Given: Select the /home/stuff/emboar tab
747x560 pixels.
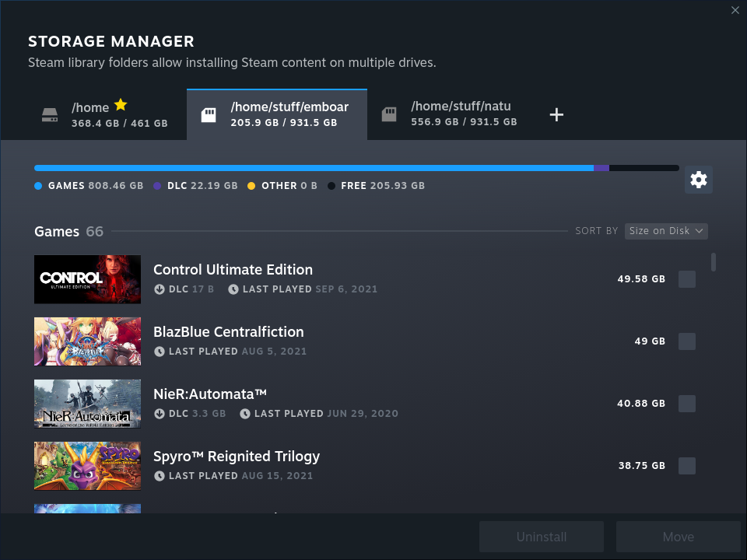Looking at the screenshot, I should (x=277, y=114).
